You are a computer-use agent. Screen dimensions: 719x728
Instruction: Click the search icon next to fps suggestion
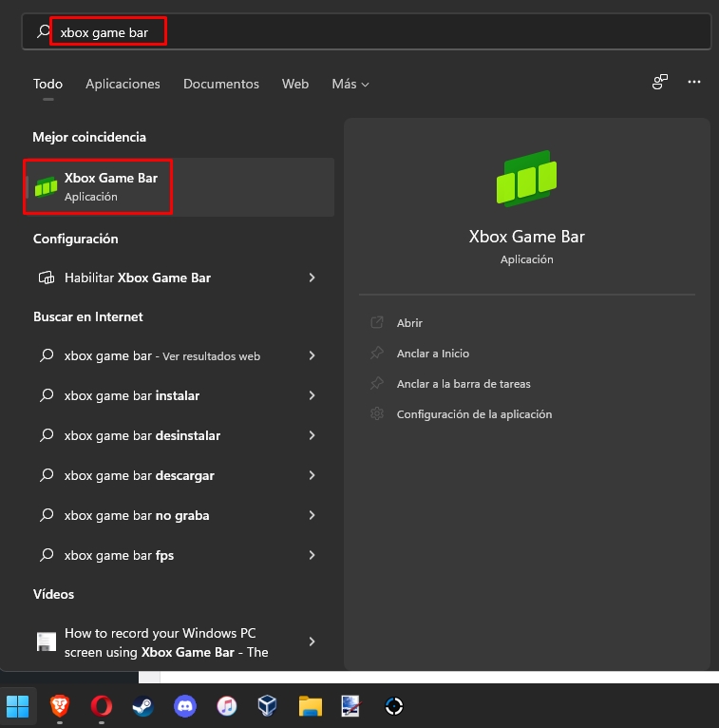click(47, 555)
